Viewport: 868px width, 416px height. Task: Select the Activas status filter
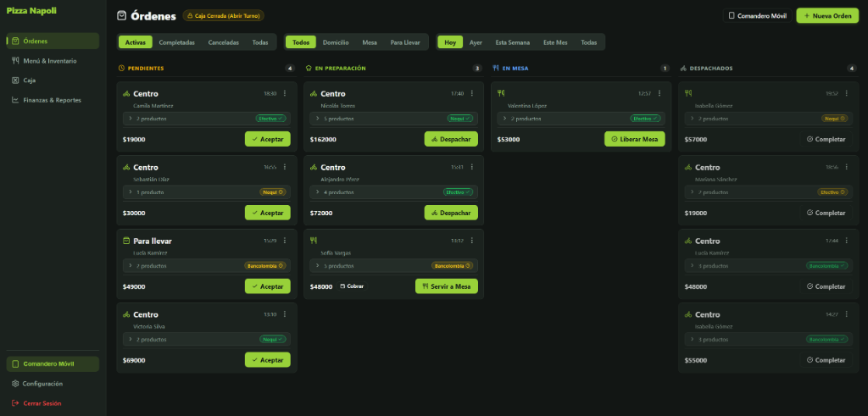click(135, 42)
